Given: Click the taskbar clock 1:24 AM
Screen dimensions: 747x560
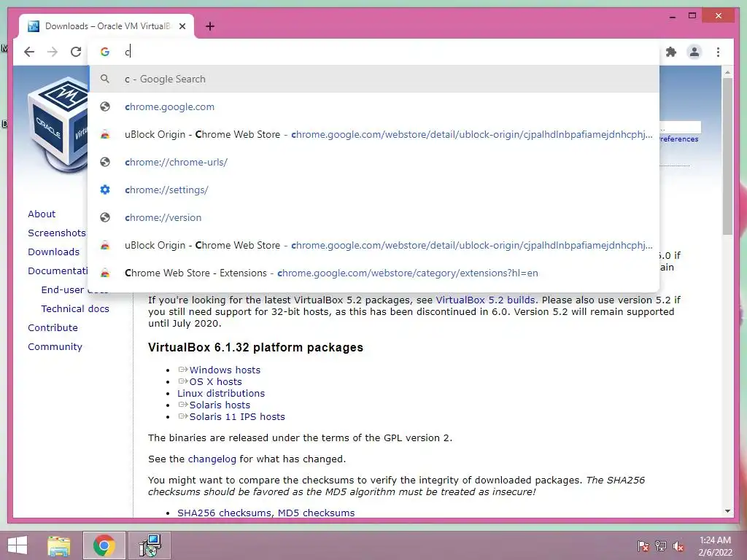Looking at the screenshot, I should pos(715,540).
